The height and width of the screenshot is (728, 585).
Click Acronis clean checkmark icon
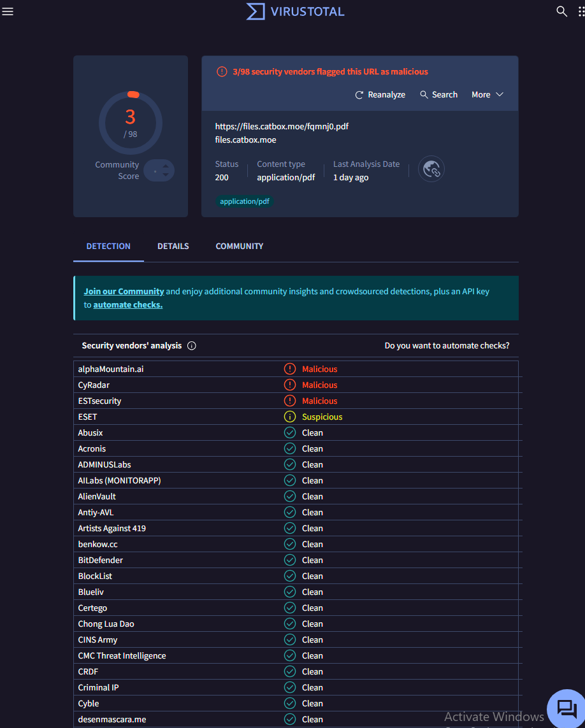tap(290, 448)
